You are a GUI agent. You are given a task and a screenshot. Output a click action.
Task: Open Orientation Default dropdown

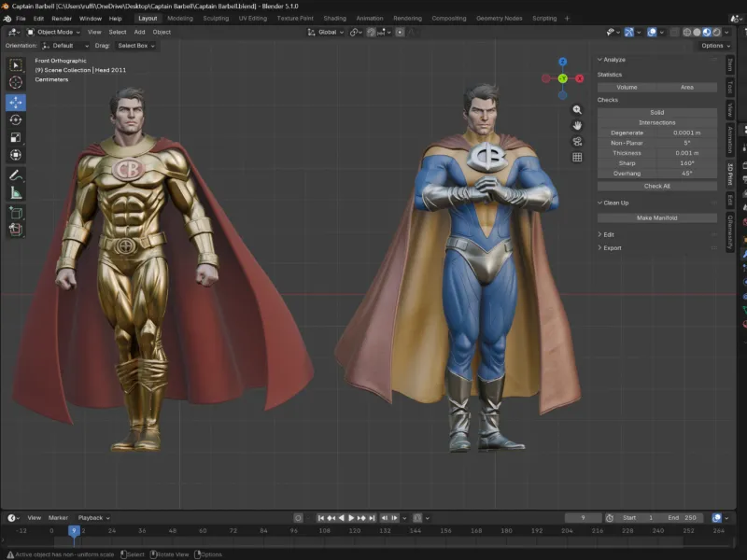pyautogui.click(x=65, y=46)
